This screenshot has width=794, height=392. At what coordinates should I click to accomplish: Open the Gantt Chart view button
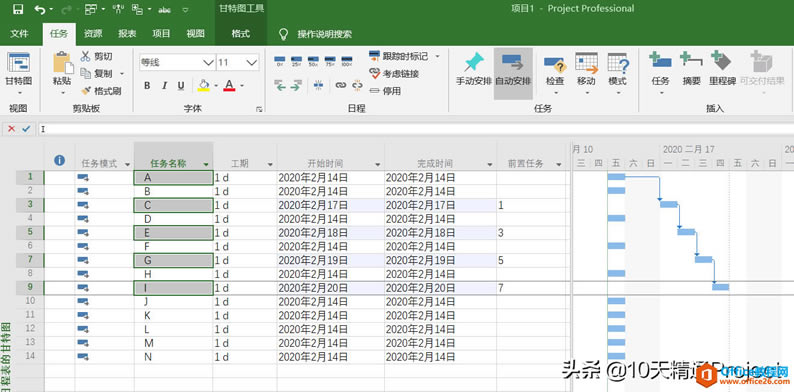pos(19,74)
